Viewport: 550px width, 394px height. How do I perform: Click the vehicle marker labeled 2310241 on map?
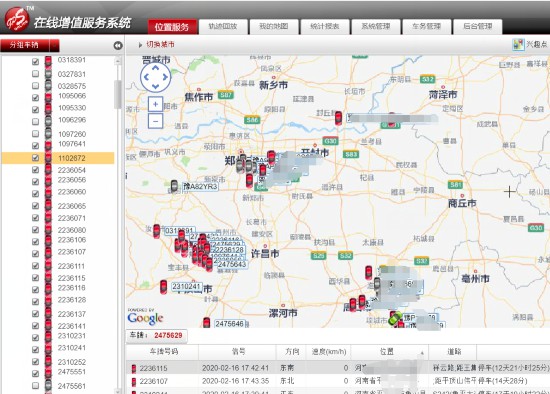point(163,287)
